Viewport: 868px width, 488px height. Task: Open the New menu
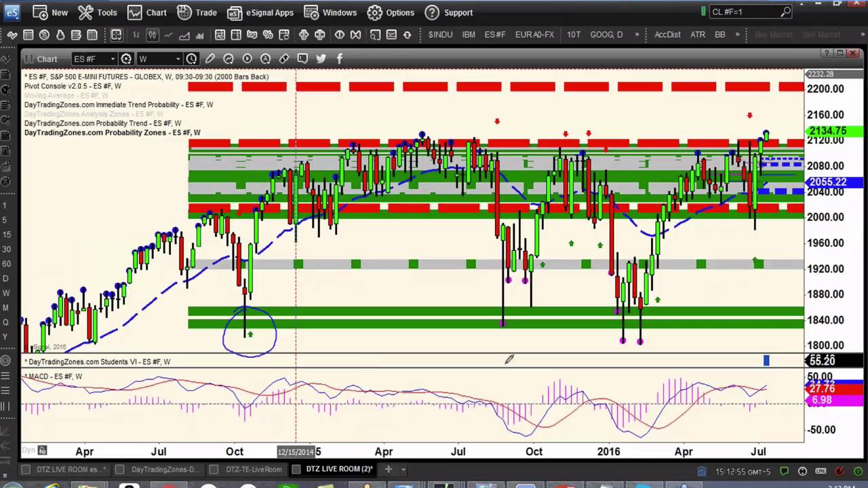pos(51,12)
